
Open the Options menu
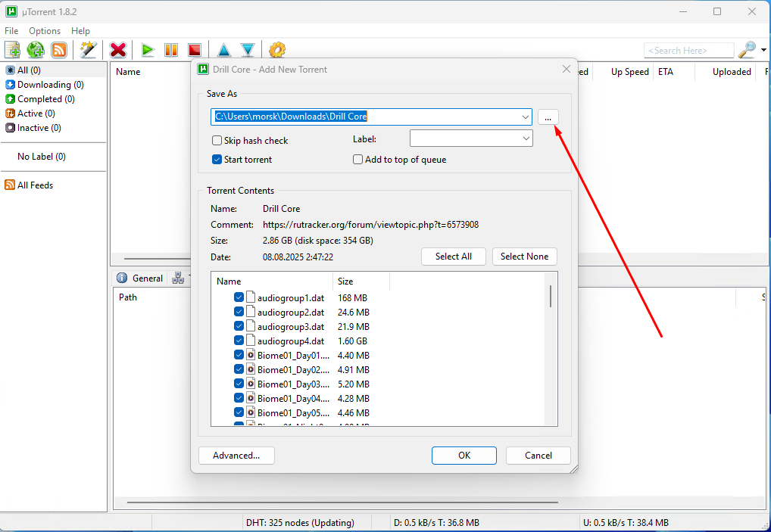coord(45,30)
